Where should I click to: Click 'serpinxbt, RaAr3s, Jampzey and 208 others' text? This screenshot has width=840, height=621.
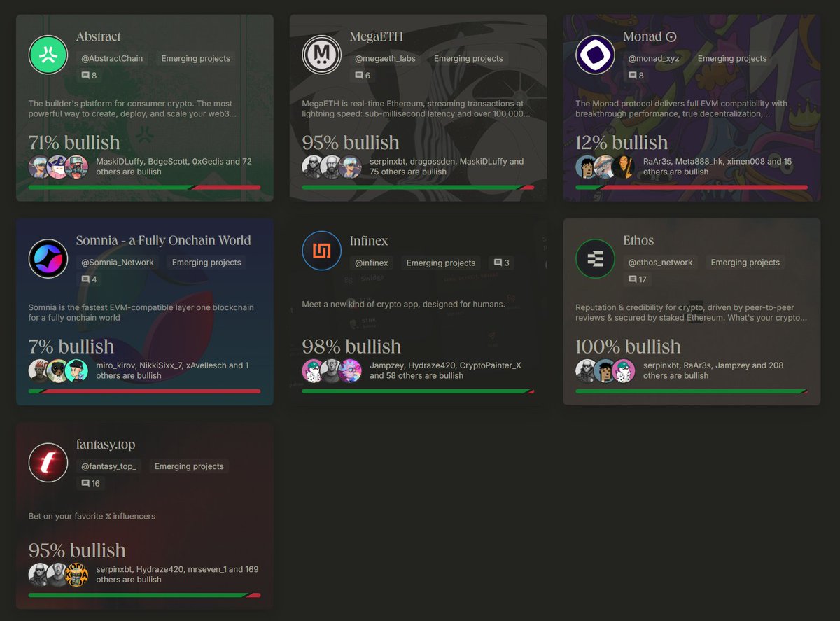tap(713, 370)
